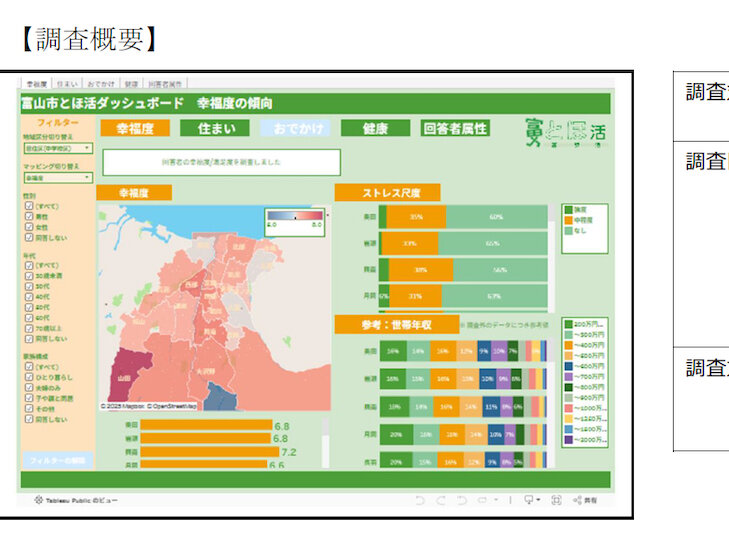Switch to the 住まい sheet tab

(x=67, y=84)
